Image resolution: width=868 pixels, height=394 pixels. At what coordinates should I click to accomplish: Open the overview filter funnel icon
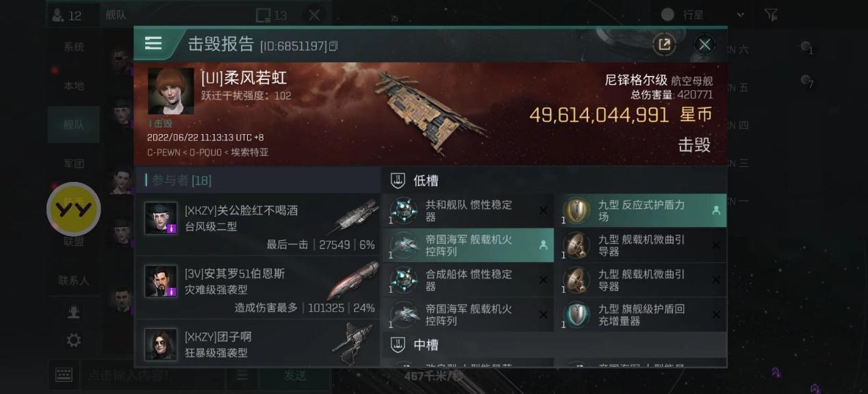click(x=771, y=14)
